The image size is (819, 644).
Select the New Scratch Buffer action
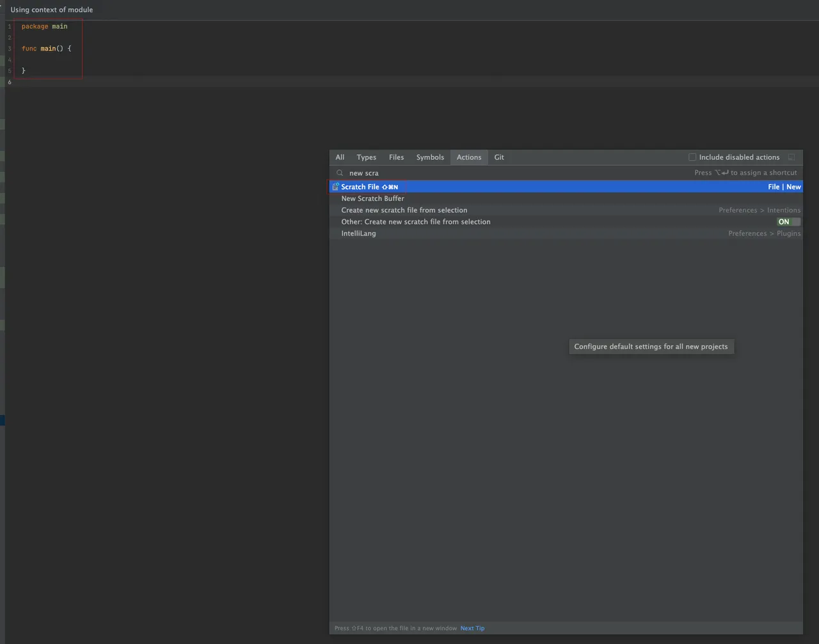click(x=566, y=198)
